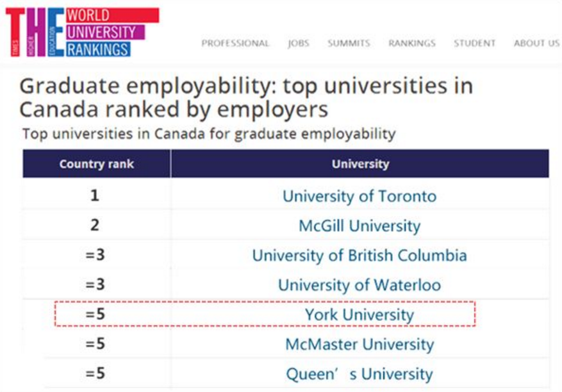The width and height of the screenshot is (562, 392).
Task: Select Rankings in the navigation bar
Action: click(x=411, y=44)
